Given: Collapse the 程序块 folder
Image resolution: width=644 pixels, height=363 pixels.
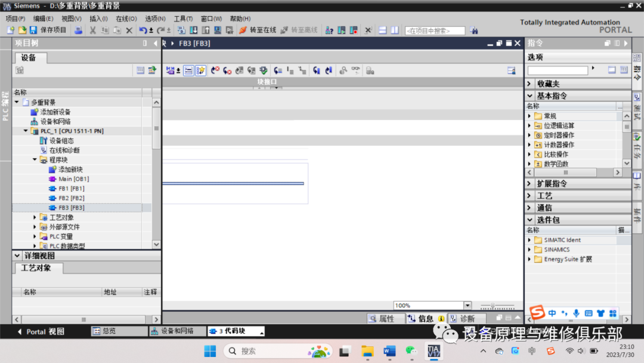Looking at the screenshot, I should 35,159.
